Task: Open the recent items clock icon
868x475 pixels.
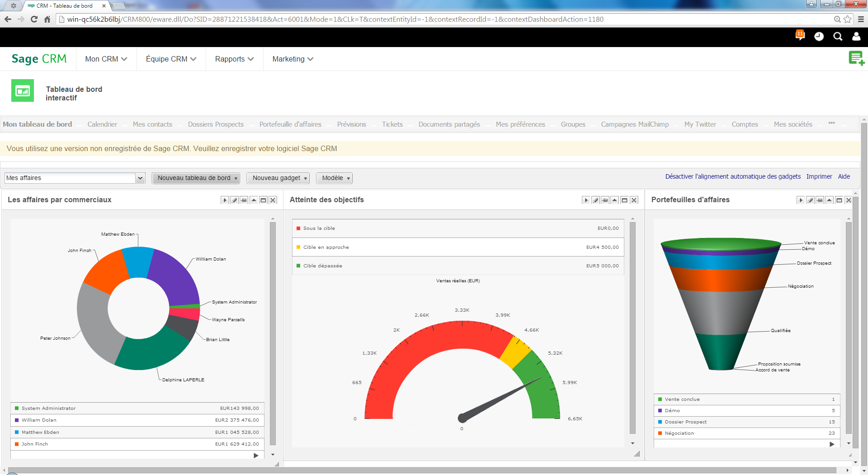Action: (819, 37)
